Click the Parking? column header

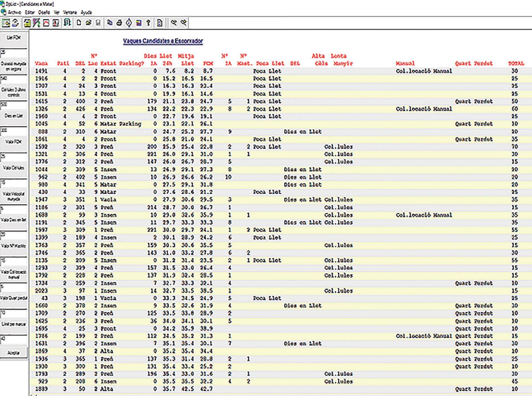click(131, 63)
